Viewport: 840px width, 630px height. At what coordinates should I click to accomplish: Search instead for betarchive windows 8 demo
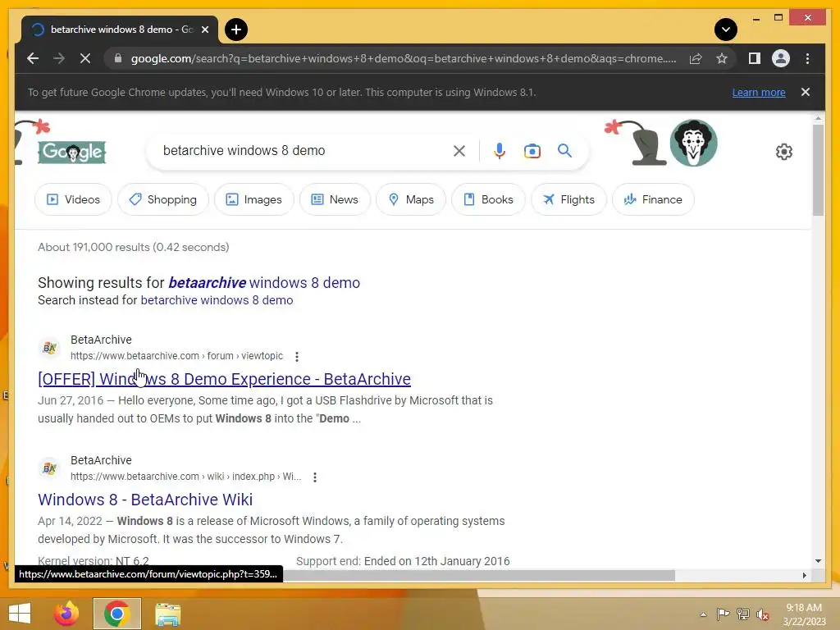pyautogui.click(x=217, y=300)
